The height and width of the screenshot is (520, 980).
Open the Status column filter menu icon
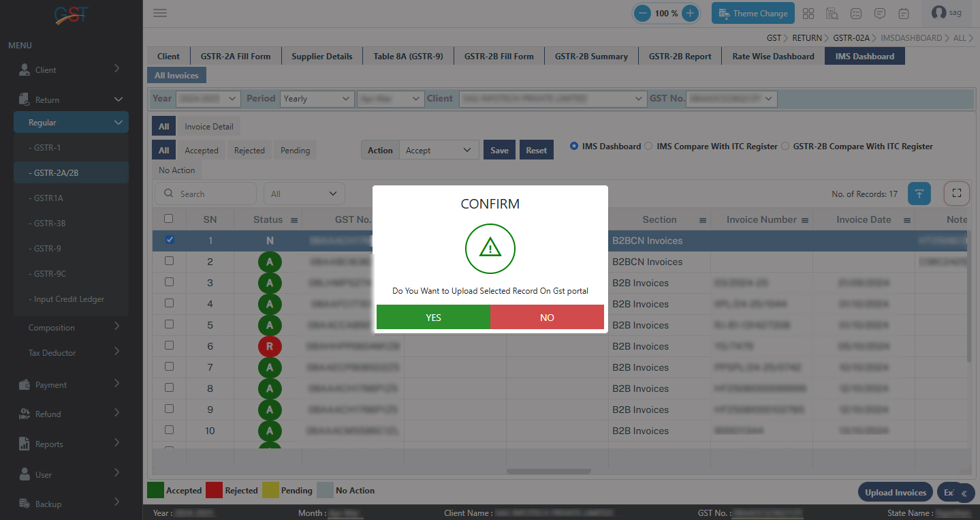(x=294, y=220)
